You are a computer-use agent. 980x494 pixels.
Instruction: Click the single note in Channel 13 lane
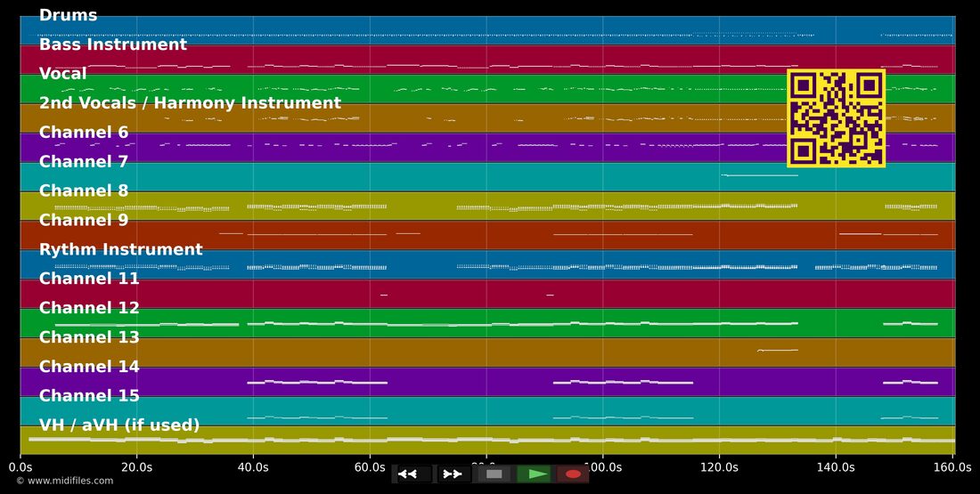coord(778,351)
